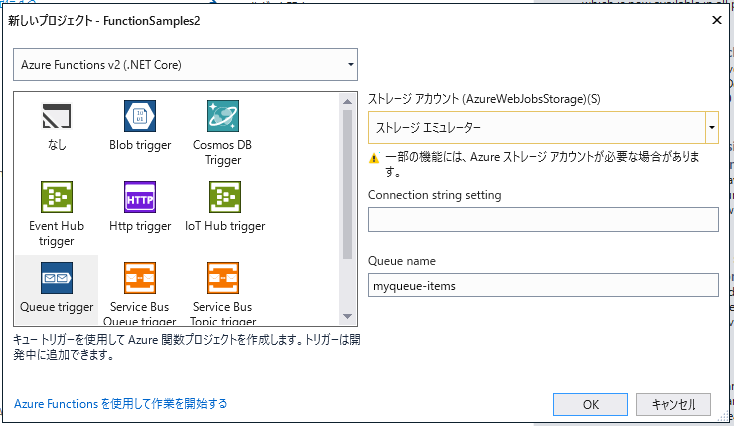Viewport: 734px width, 426px height.
Task: Click the Http trigger label text
Action: pyautogui.click(x=140, y=226)
